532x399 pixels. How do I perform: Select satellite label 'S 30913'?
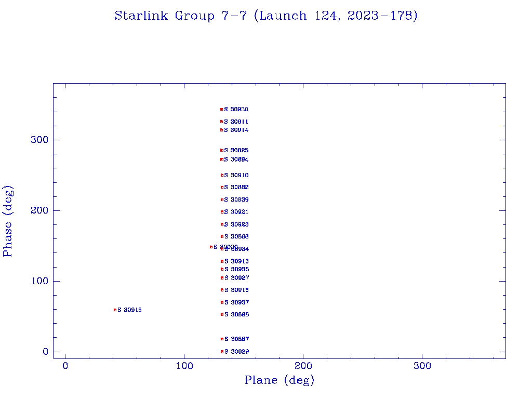[x=237, y=261]
